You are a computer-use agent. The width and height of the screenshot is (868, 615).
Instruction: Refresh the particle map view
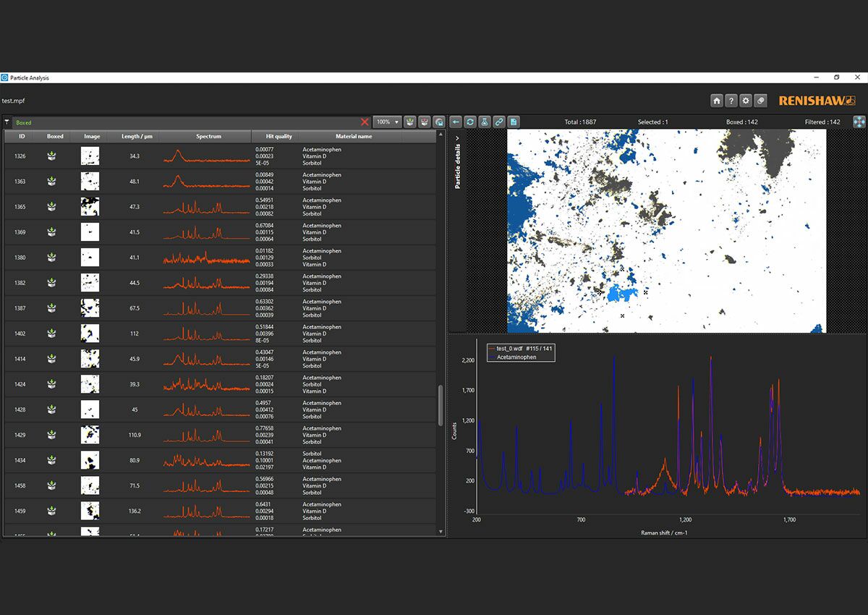point(470,122)
